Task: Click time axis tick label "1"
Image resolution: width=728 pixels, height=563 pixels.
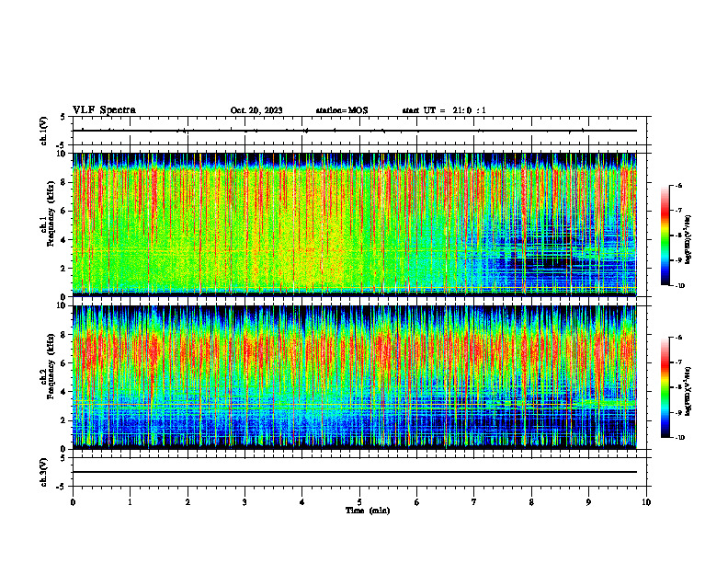Action: 130,502
